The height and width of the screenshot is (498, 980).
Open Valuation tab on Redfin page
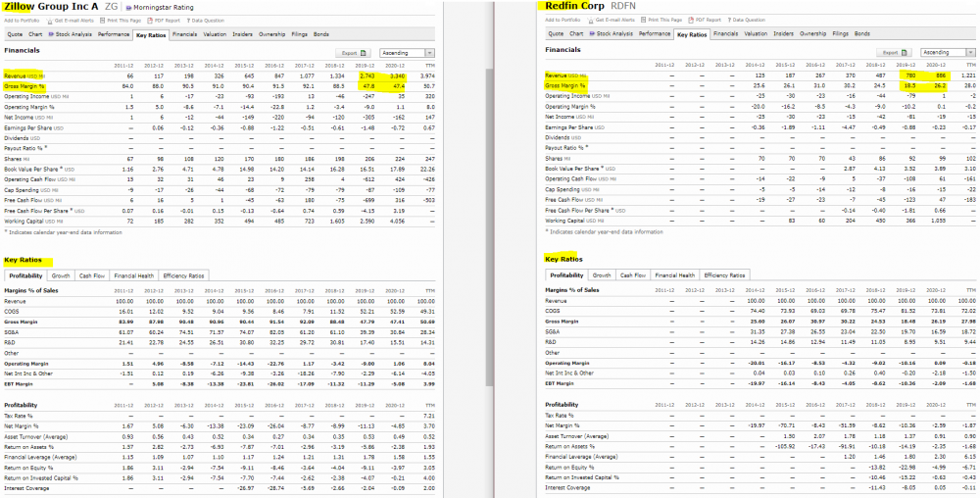pos(756,33)
